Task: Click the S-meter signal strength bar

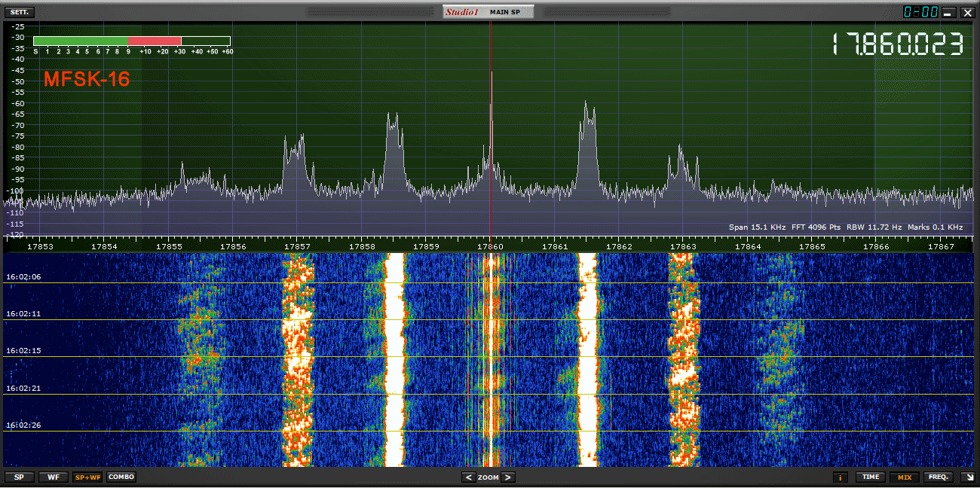Action: pyautogui.click(x=132, y=41)
